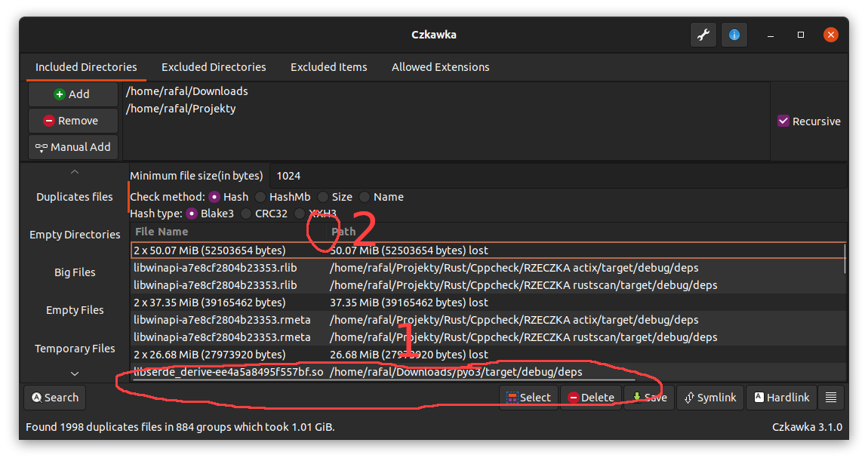Open the Allowed Extensions tab
868x461 pixels.
click(441, 67)
